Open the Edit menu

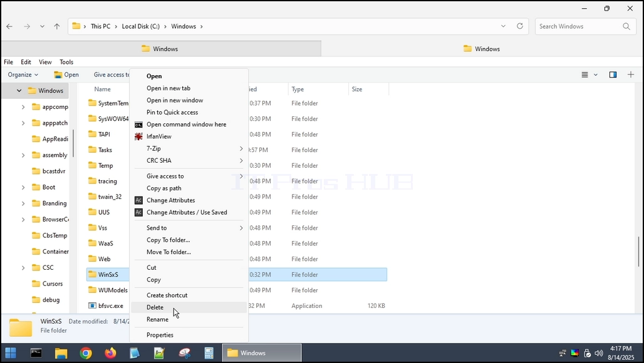tap(26, 62)
